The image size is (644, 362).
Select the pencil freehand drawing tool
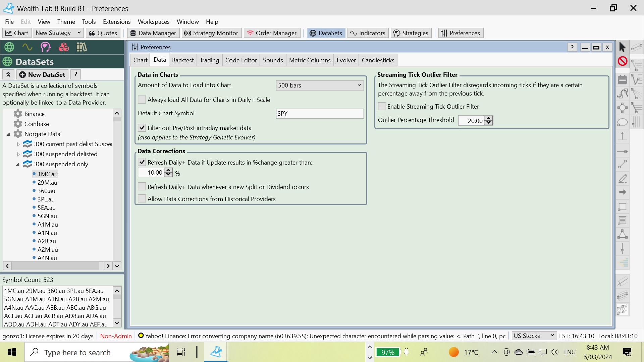pos(622,178)
